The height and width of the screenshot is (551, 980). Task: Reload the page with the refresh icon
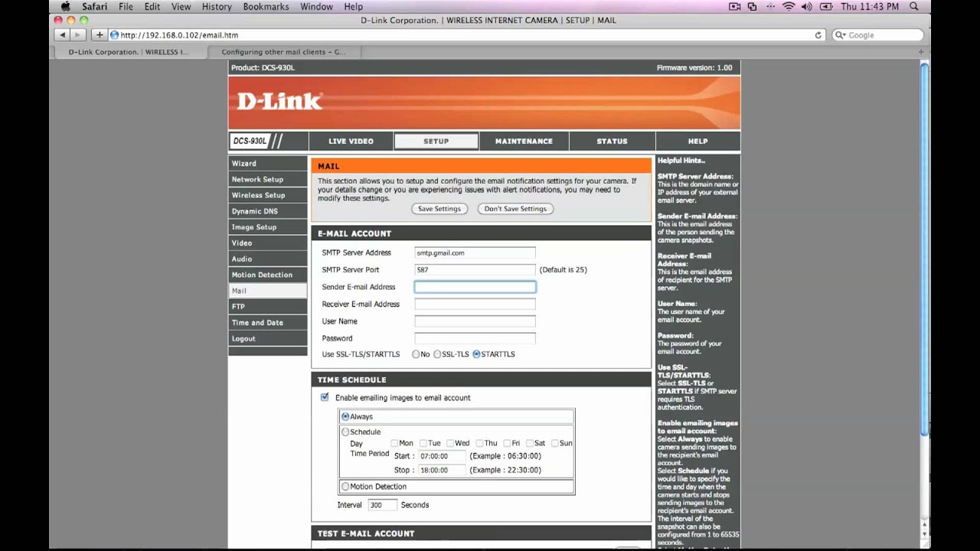(818, 35)
